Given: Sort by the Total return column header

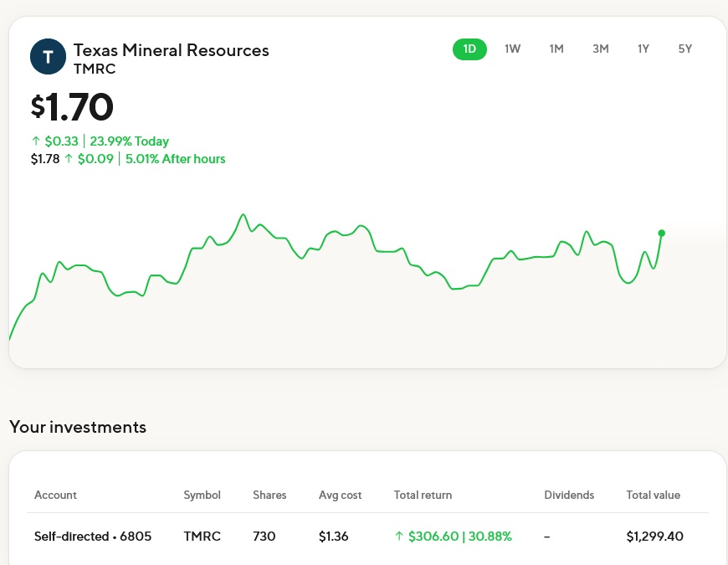Looking at the screenshot, I should pyautogui.click(x=423, y=495).
